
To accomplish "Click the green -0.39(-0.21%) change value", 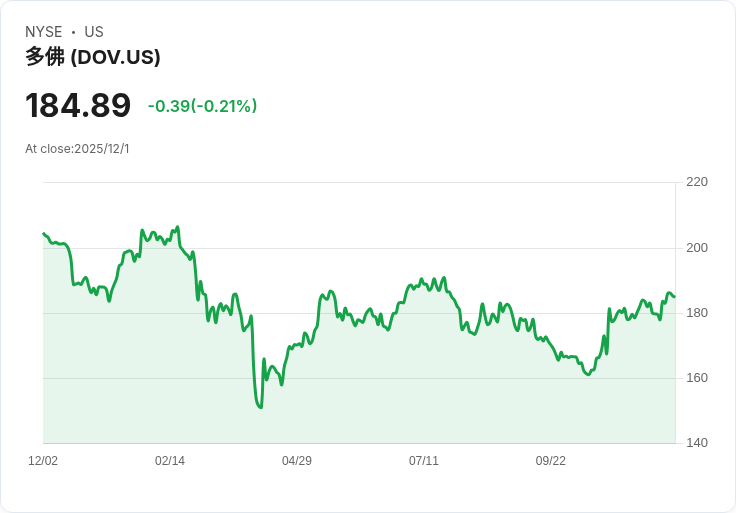I will click(x=202, y=106).
